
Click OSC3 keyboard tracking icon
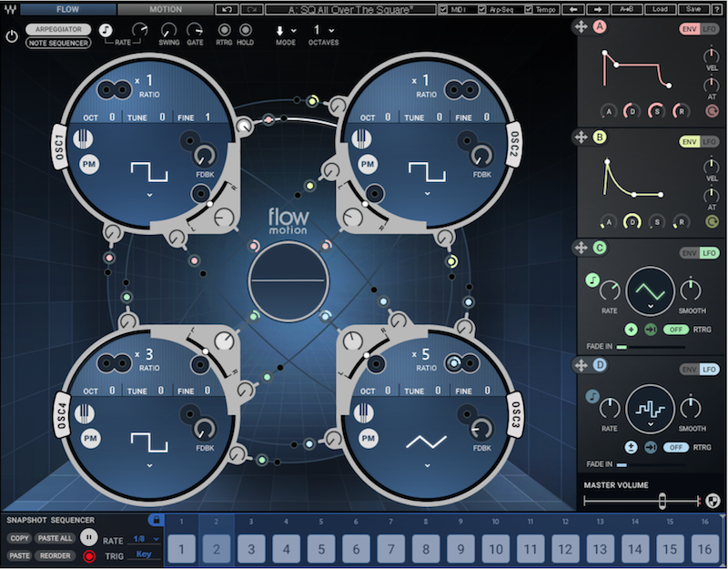click(x=363, y=413)
